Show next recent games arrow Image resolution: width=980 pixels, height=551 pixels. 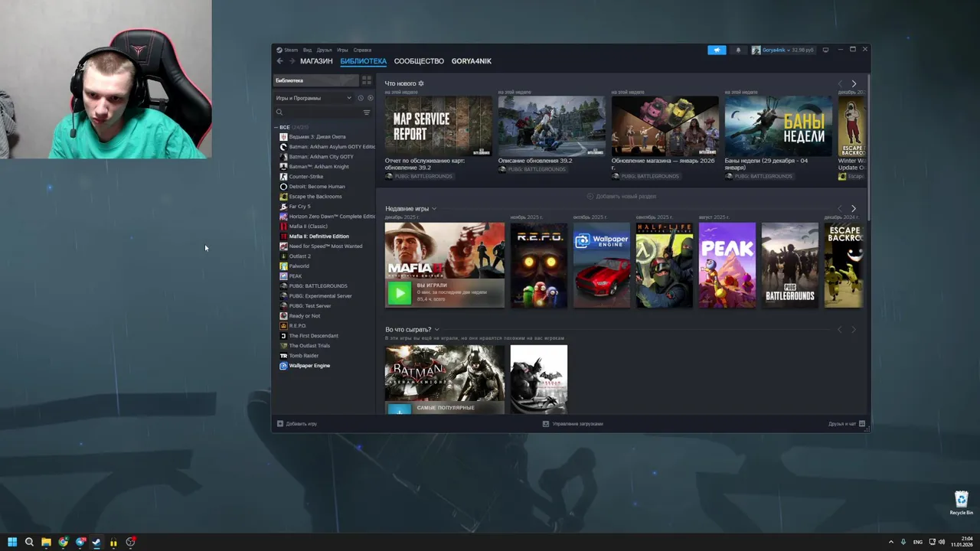coord(854,208)
